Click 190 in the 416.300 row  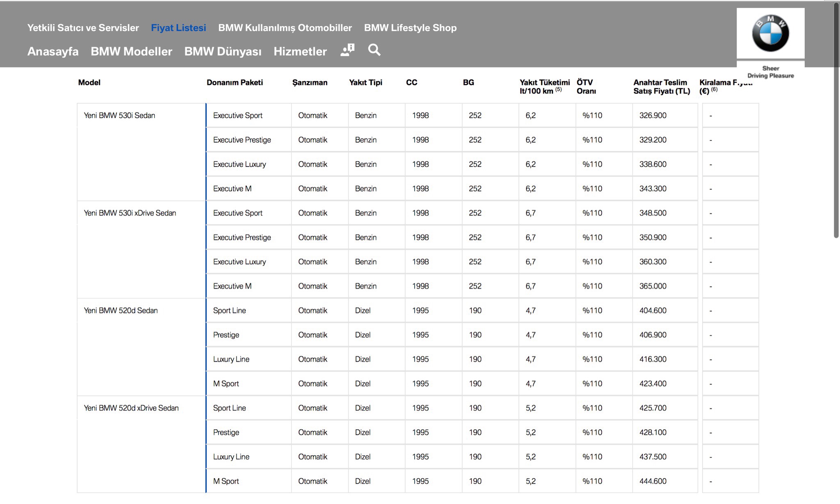[x=475, y=359]
